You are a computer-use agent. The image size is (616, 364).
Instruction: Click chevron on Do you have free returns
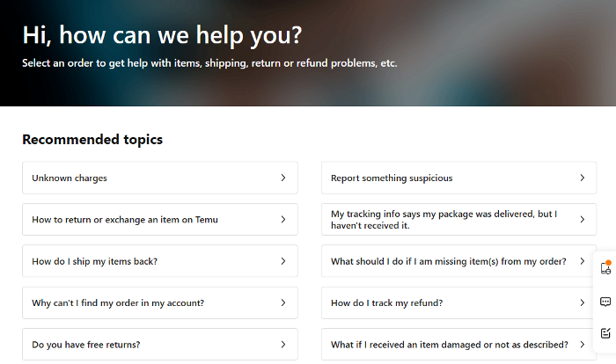click(x=283, y=344)
